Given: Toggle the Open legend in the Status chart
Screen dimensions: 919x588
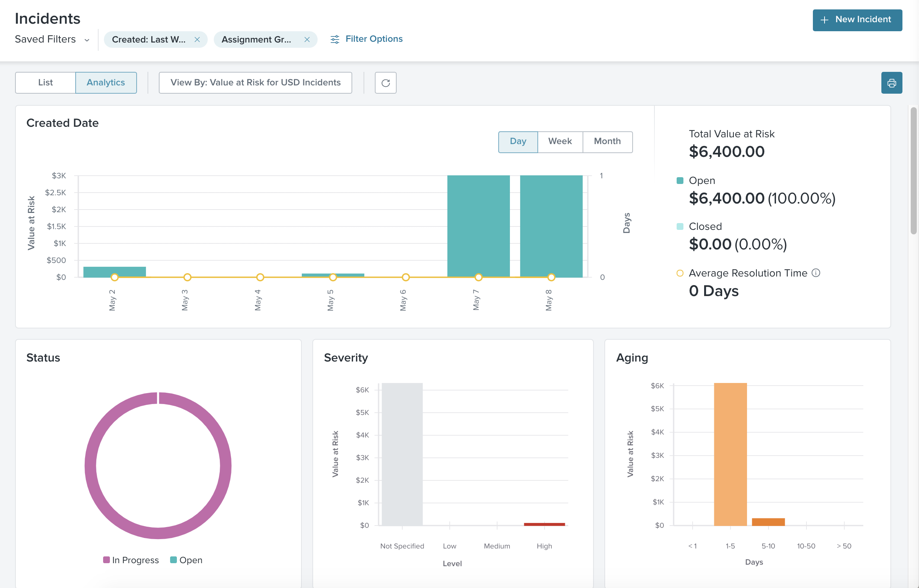Looking at the screenshot, I should click(186, 560).
